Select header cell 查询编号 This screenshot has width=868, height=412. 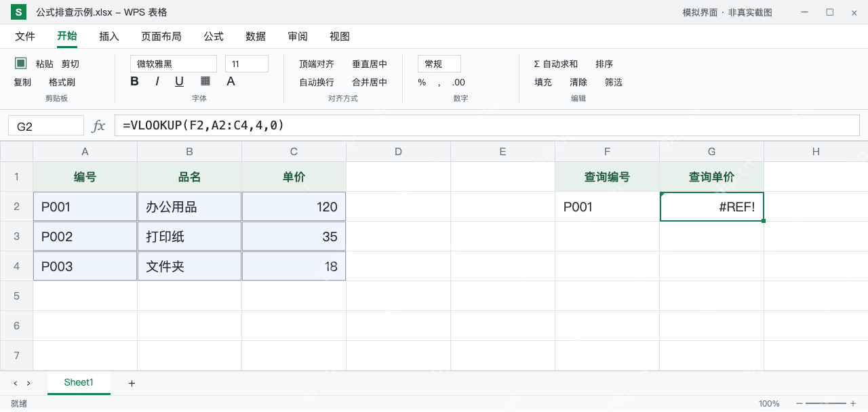[x=608, y=177]
